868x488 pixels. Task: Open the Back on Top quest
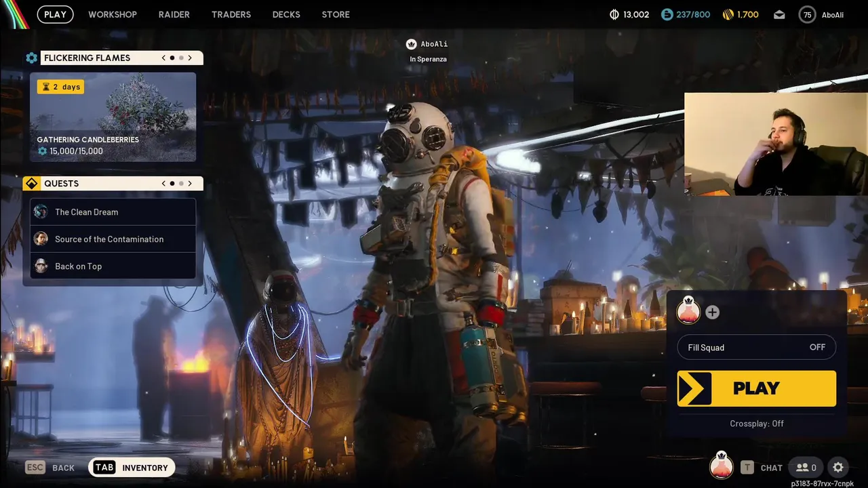pos(113,266)
